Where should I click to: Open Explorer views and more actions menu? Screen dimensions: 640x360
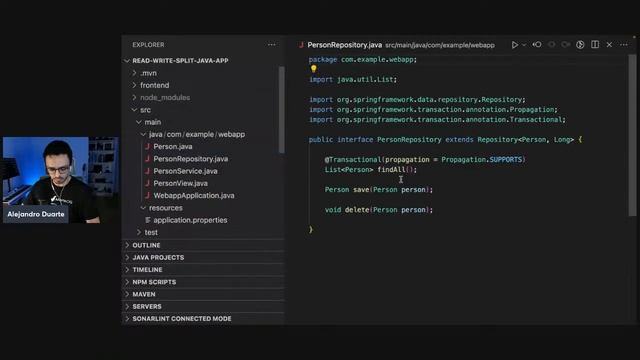[x=272, y=45]
